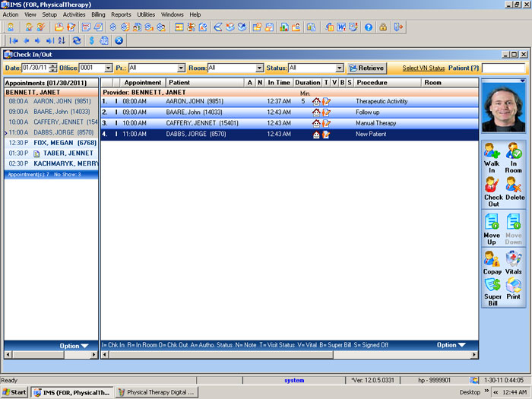This screenshot has width=532, height=399.
Task: Go to previous record arrow
Action: [26, 41]
